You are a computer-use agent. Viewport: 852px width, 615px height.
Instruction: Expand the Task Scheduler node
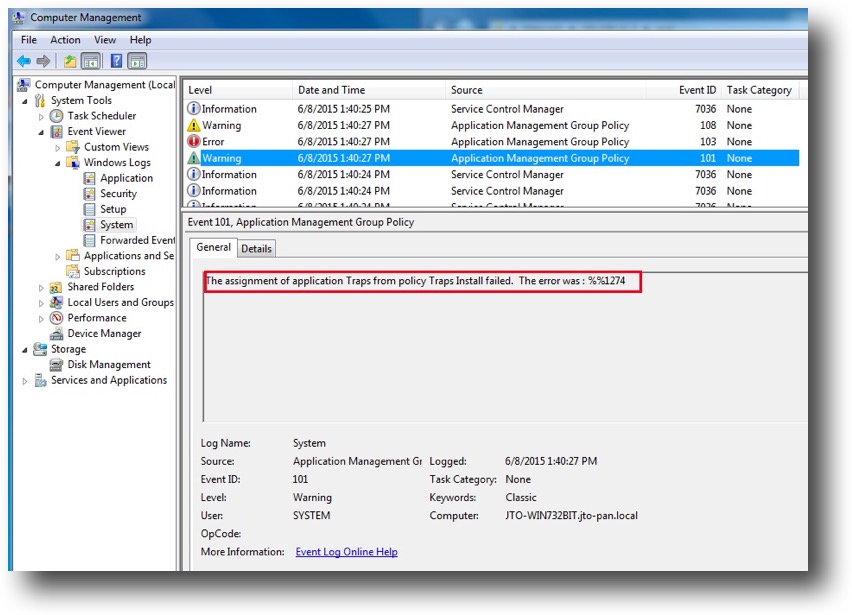tap(41, 115)
